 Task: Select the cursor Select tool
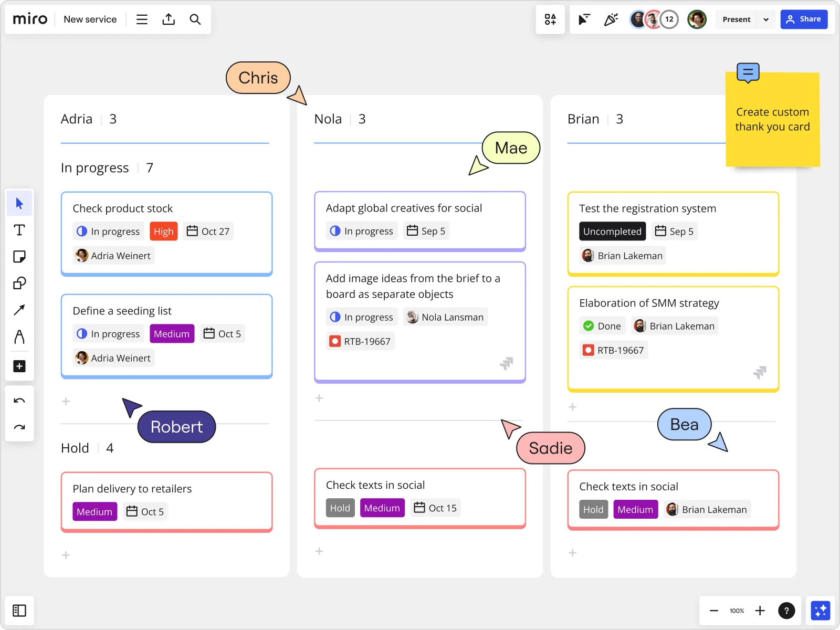click(x=19, y=203)
